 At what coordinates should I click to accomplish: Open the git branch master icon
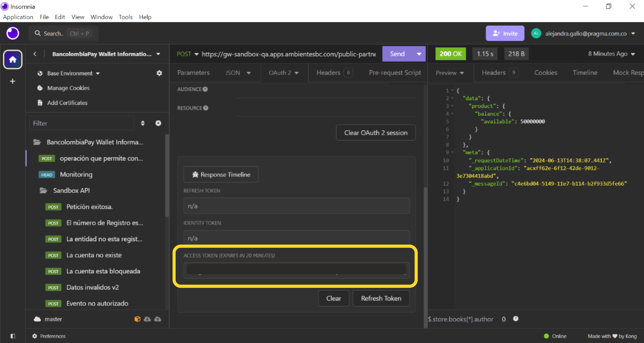[x=37, y=319]
